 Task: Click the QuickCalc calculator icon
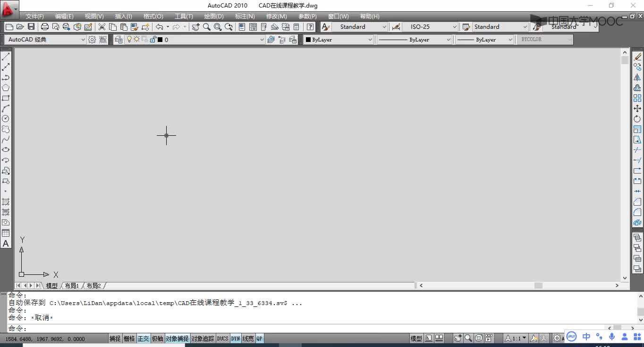pyautogui.click(x=297, y=27)
